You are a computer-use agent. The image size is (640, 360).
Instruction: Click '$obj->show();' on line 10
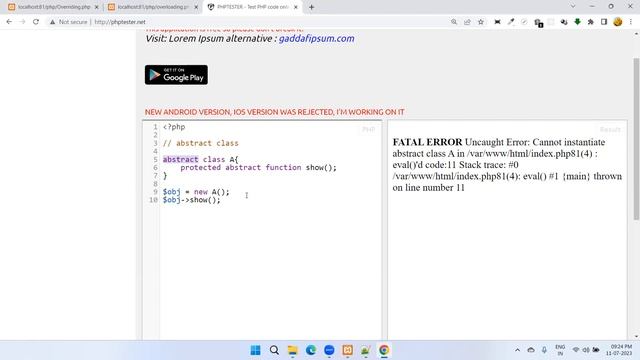pyautogui.click(x=191, y=200)
